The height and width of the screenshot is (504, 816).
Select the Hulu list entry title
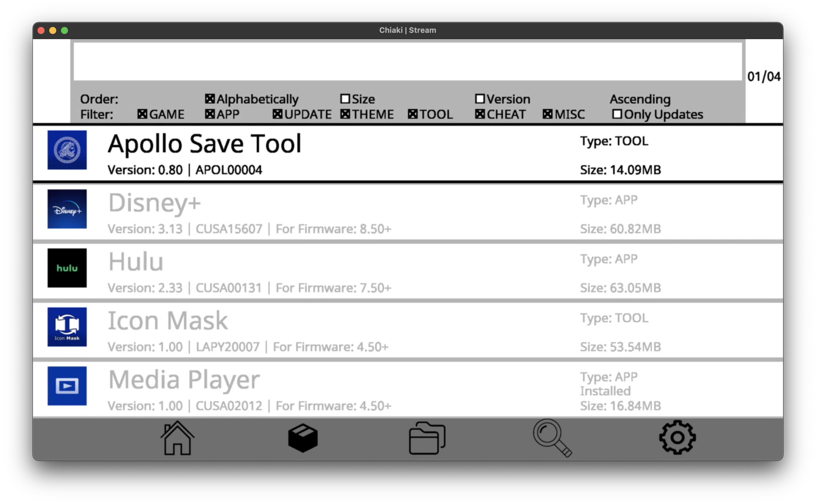(136, 262)
